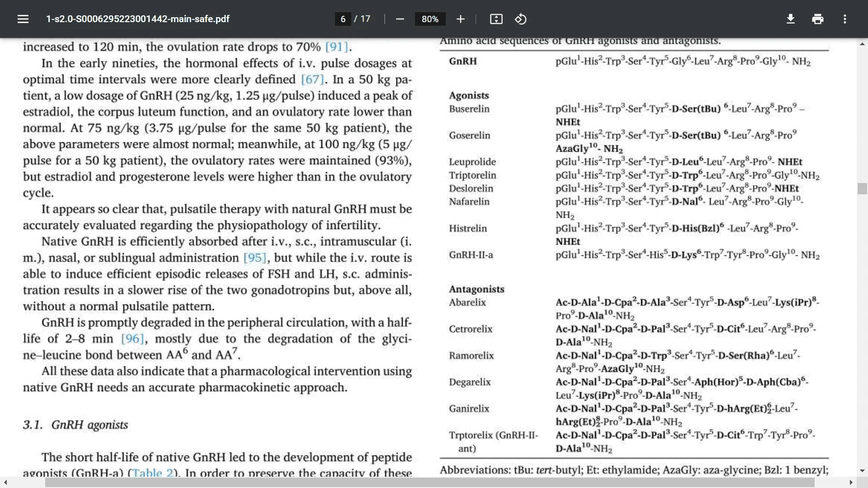868x488 pixels.
Task: Open the sidebar hamburger menu
Action: point(23,19)
